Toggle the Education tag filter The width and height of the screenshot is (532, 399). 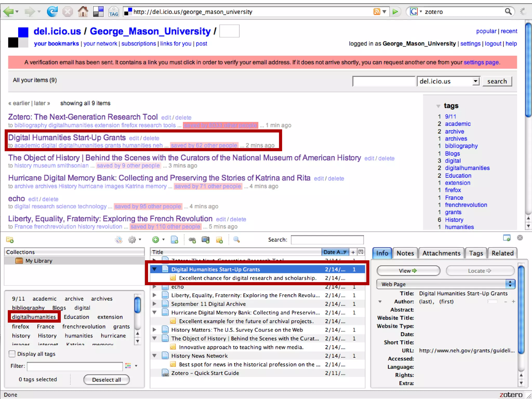[x=76, y=317]
